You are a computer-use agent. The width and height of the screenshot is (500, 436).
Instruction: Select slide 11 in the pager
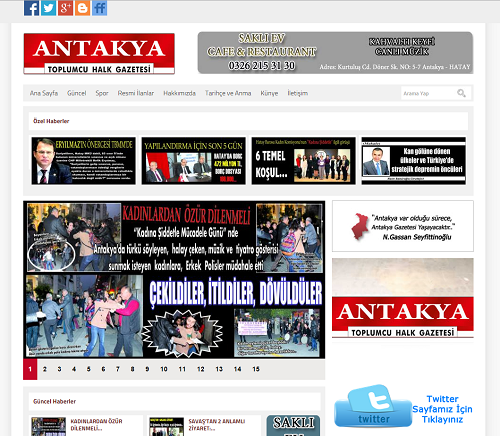pyautogui.click(x=182, y=369)
